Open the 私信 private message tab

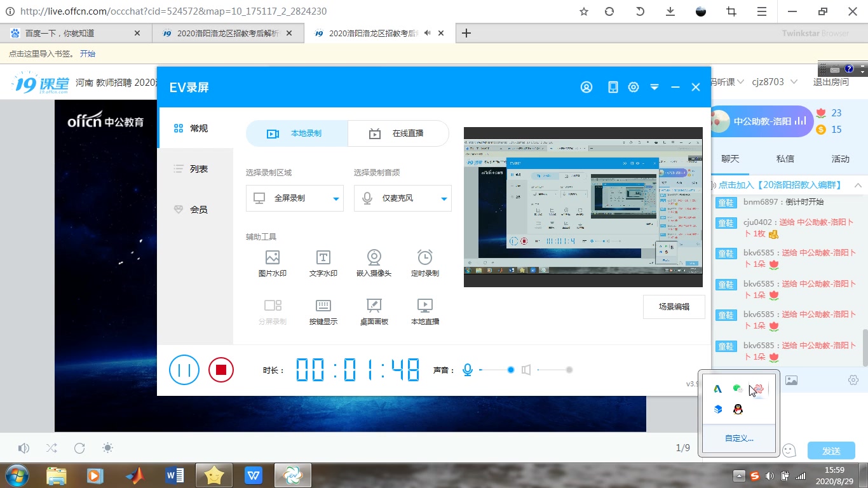(785, 159)
